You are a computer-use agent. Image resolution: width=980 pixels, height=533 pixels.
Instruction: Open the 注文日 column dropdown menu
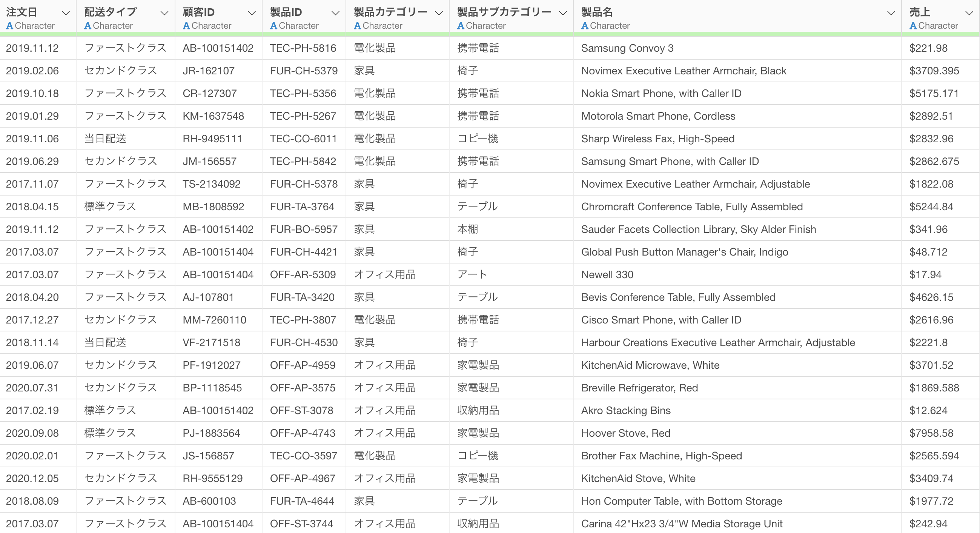tap(66, 13)
